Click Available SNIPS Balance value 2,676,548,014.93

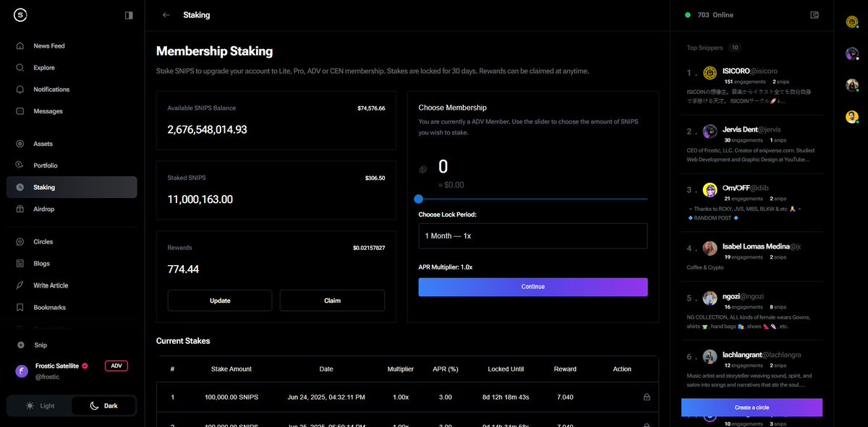coord(207,129)
